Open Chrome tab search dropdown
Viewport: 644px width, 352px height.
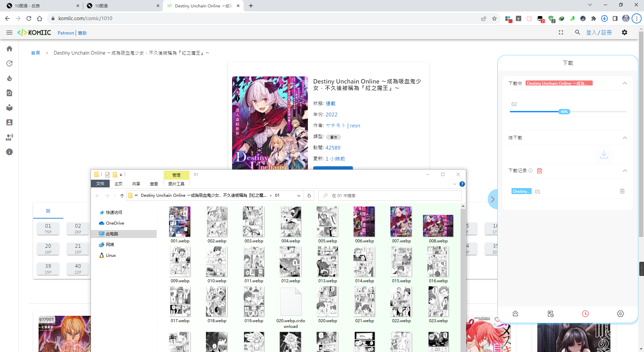tap(590, 5)
